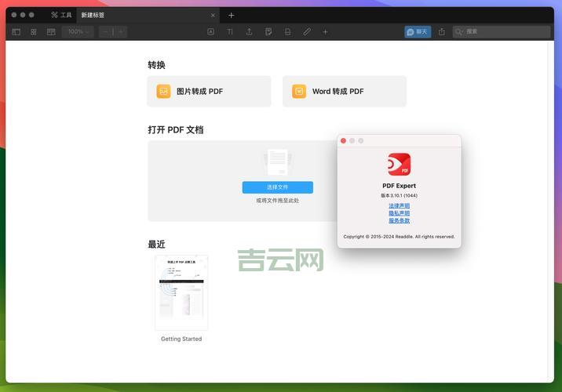Screen dimensions: 562x392
Task: Click the document icon in drop area
Action: tap(277, 162)
